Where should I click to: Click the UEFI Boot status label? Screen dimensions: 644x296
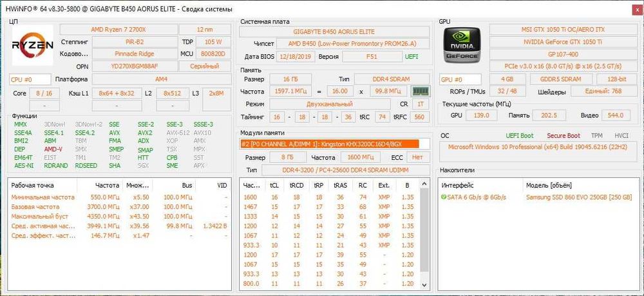(x=520, y=135)
